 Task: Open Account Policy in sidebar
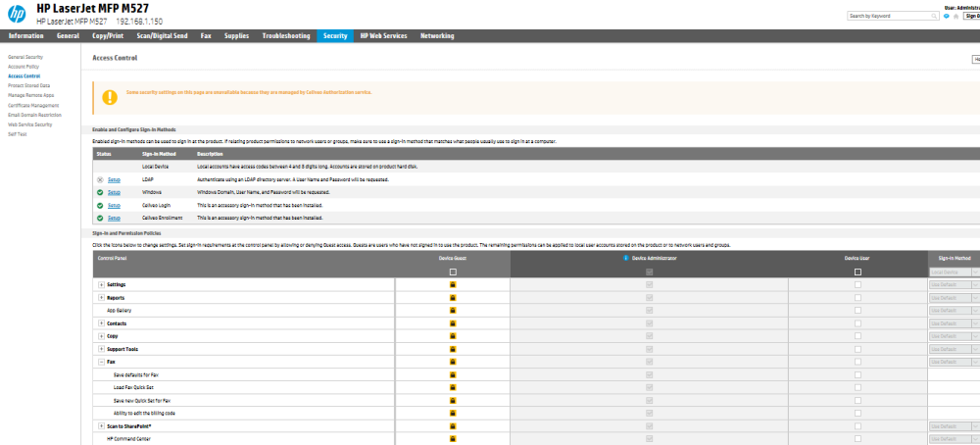click(24, 67)
